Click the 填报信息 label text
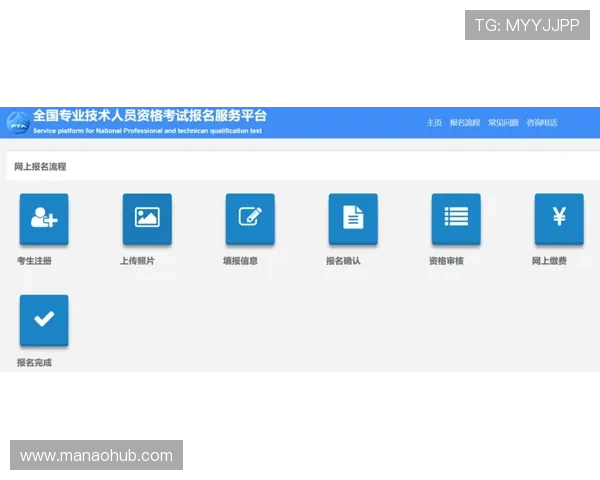This screenshot has width=600, height=480. coord(240,261)
